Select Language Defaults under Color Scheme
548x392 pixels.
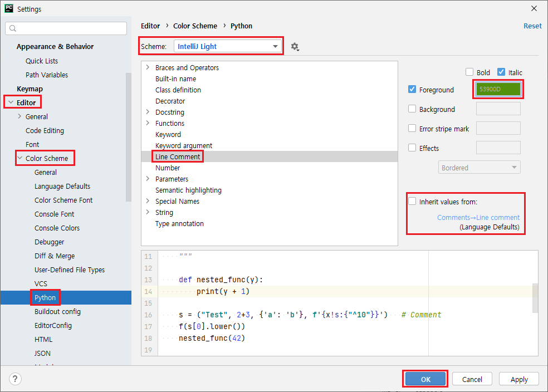coord(62,186)
